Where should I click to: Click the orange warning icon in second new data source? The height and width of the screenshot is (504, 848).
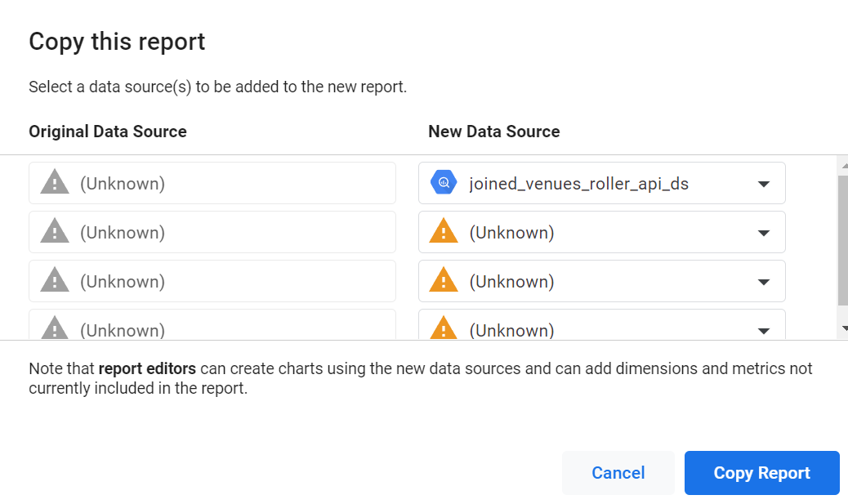click(x=442, y=231)
